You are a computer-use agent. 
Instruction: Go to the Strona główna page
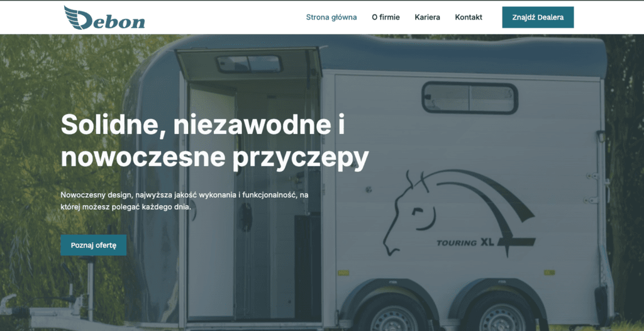coord(331,17)
